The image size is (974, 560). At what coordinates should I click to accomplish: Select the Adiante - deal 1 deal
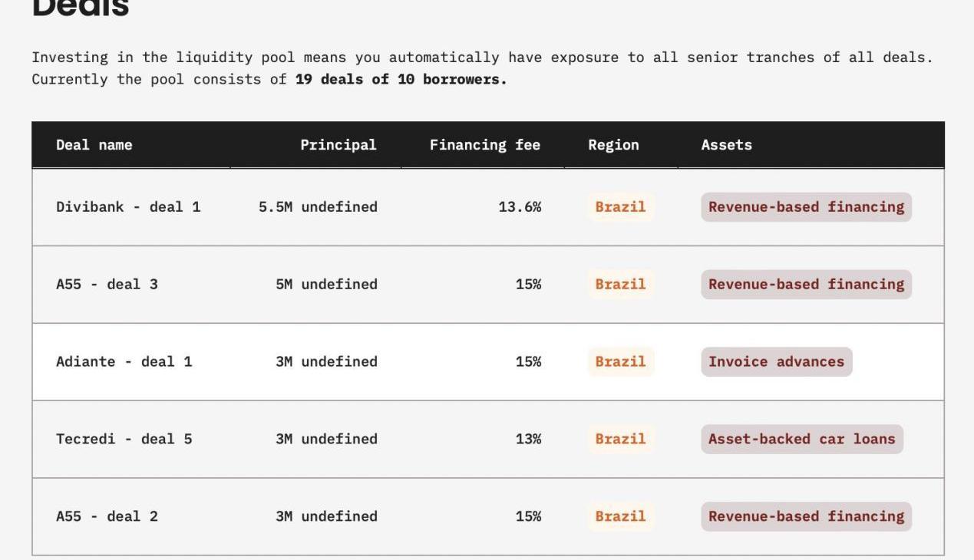point(124,362)
